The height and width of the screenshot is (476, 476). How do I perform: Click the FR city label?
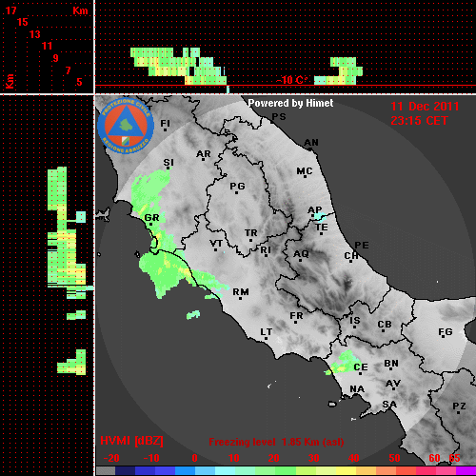coord(296,316)
